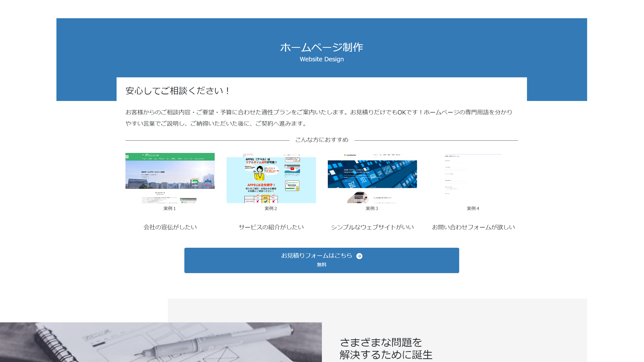Image resolution: width=644 pixels, height=362 pixels.
Task: Click the 実例3 caption
Action: pos(372,209)
